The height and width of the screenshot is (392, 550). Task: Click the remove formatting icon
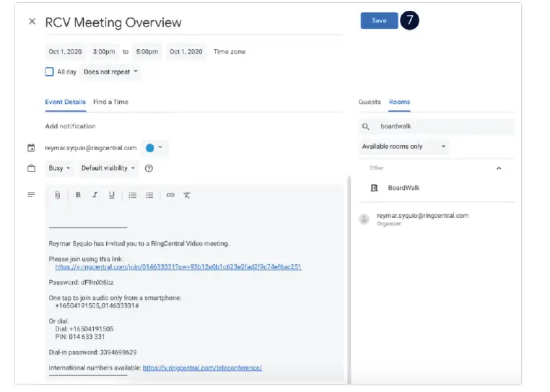tap(187, 195)
